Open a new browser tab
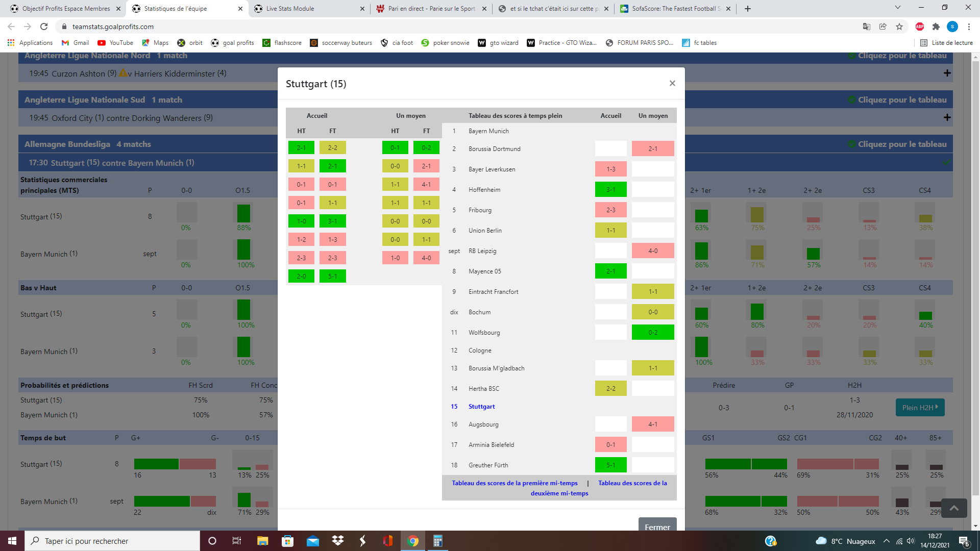This screenshot has width=980, height=551. (x=748, y=9)
